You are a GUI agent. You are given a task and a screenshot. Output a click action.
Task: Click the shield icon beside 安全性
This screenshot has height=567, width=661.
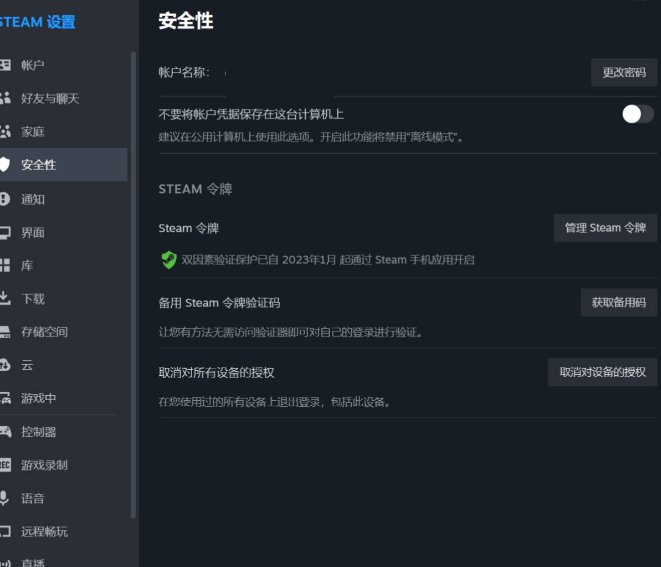[5, 164]
